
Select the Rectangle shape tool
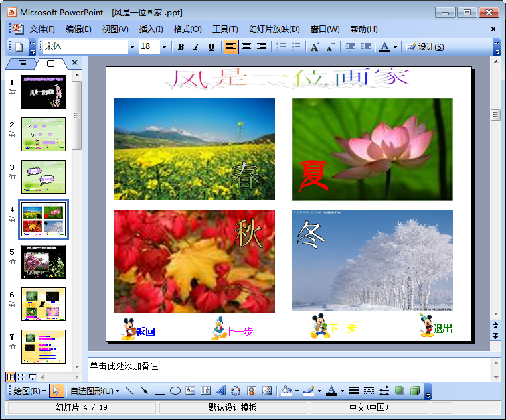(160, 391)
